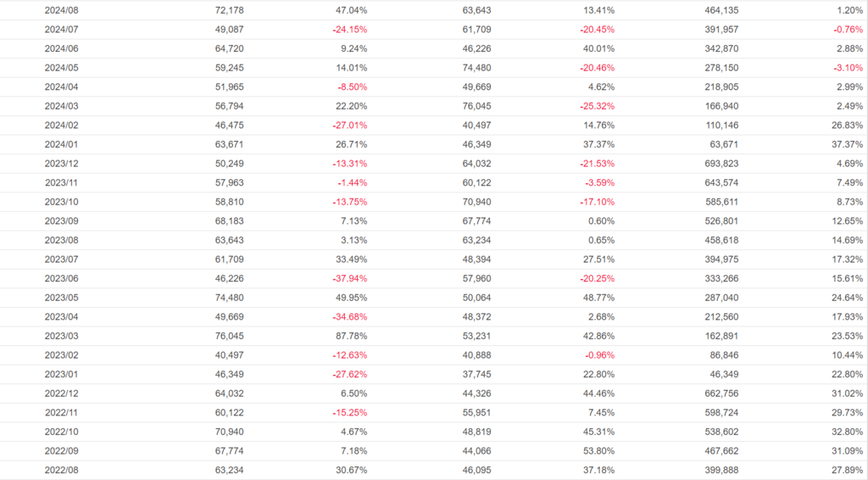
Task: Select the 2023/12 row date
Action: [x=62, y=164]
